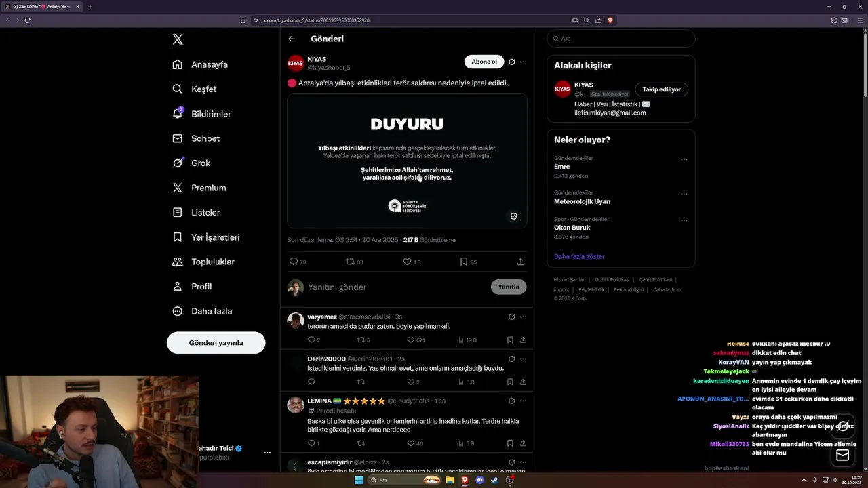Click image edit icon on DUYURU picture
This screenshot has width=868, height=488.
514,216
